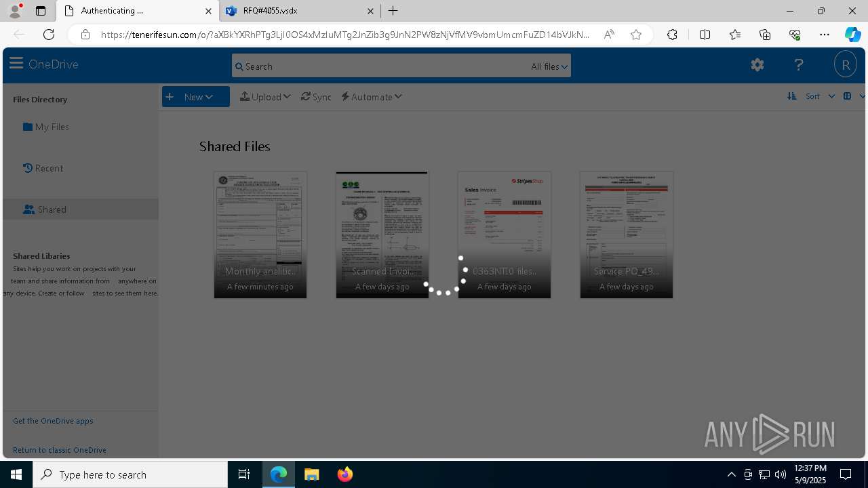Open Recent in the sidebar

coord(43,168)
